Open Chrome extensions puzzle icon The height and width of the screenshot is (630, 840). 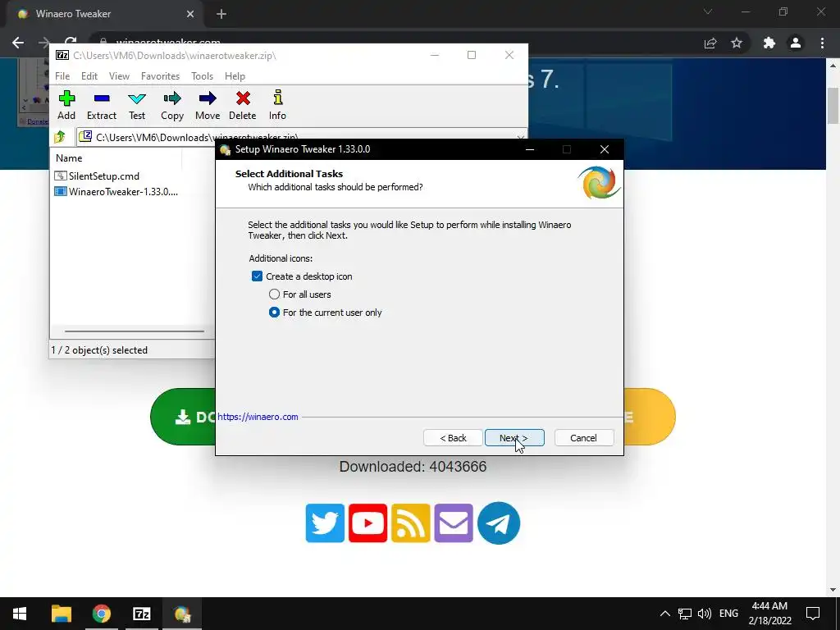coord(769,43)
